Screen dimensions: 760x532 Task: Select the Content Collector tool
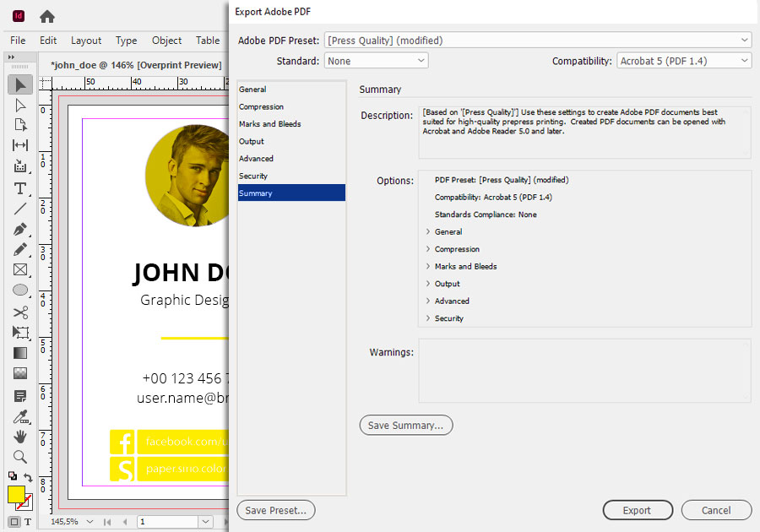pos(20,166)
